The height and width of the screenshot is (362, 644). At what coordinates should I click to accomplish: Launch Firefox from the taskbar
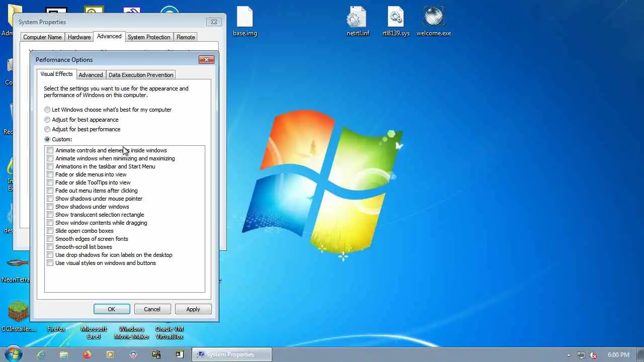(x=87, y=354)
